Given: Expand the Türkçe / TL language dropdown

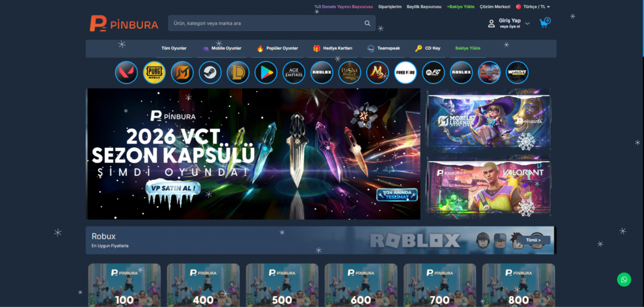Looking at the screenshot, I should [x=537, y=6].
